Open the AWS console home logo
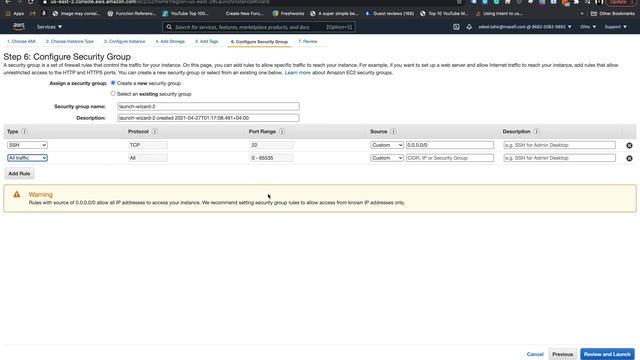Viewport: 640px width, 360px height. pyautogui.click(x=19, y=27)
